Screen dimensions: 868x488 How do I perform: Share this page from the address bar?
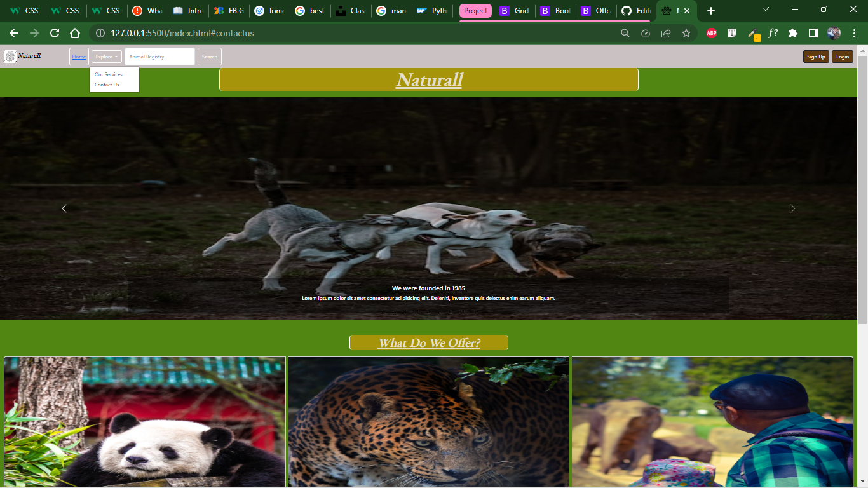coord(666,33)
